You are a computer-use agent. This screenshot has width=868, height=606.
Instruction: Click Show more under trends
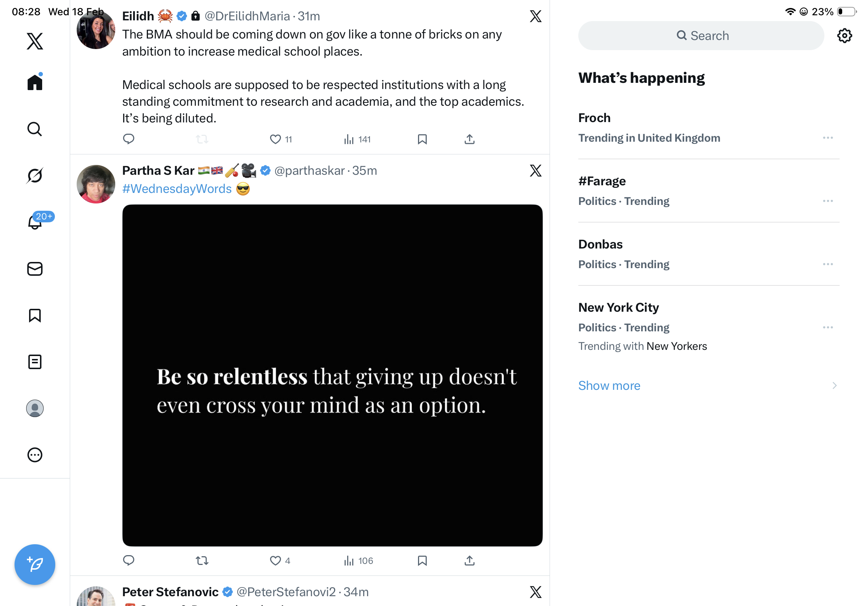click(610, 385)
